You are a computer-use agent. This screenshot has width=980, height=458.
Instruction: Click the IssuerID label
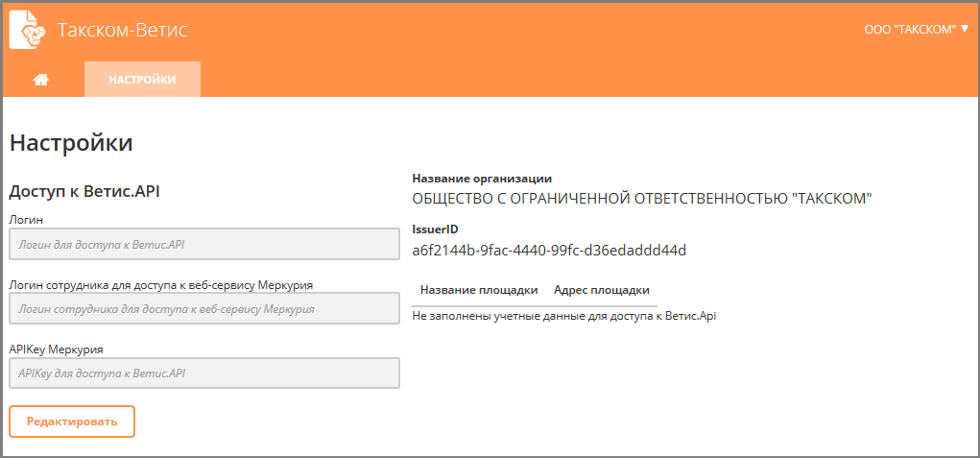point(436,229)
